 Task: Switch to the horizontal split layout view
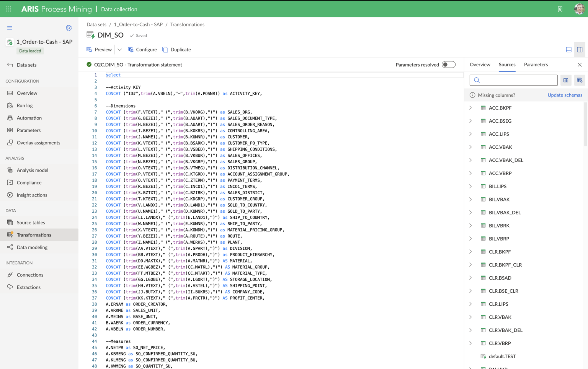tap(568, 49)
